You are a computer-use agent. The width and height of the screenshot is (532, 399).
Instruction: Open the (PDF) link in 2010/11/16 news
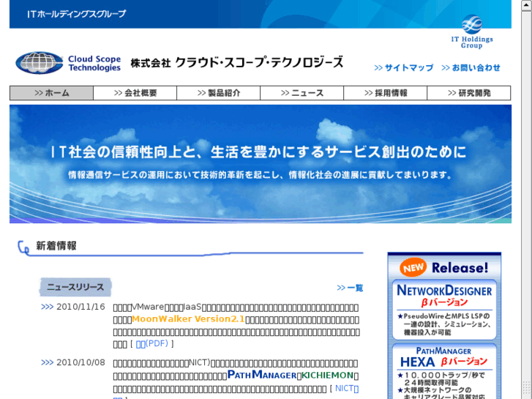pyautogui.click(x=152, y=343)
